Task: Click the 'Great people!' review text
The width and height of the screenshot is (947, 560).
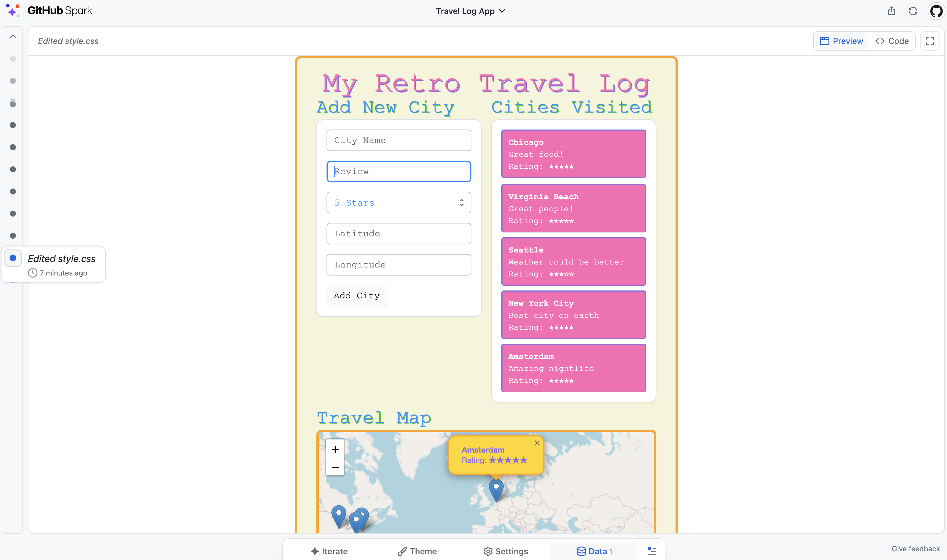Action: pyautogui.click(x=541, y=209)
